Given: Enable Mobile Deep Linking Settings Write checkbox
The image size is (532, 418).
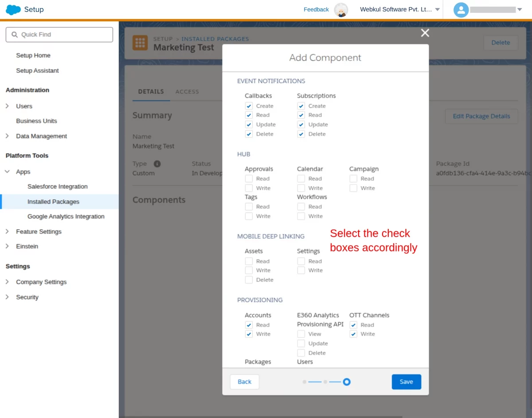Looking at the screenshot, I should tap(301, 270).
